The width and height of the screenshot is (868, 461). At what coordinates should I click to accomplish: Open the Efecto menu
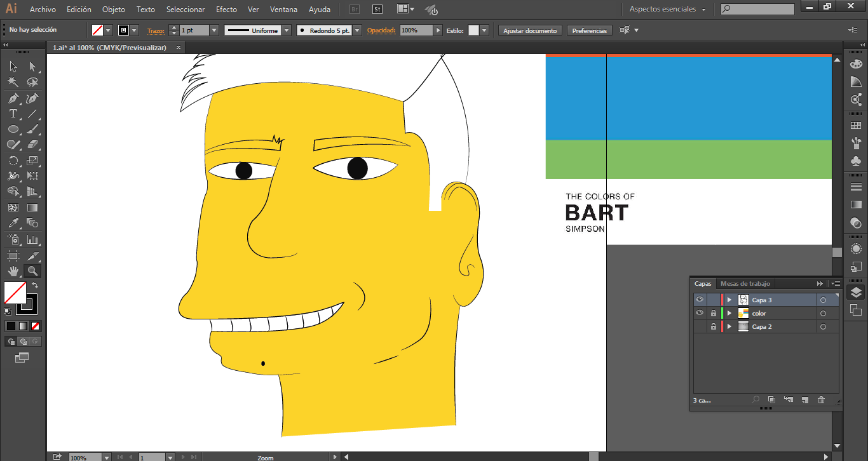pos(226,10)
